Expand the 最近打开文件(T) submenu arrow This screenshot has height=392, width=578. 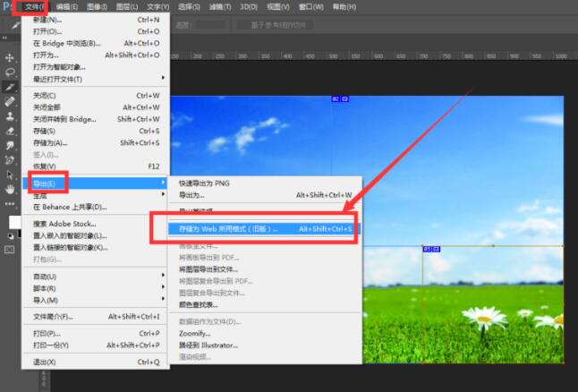point(163,78)
